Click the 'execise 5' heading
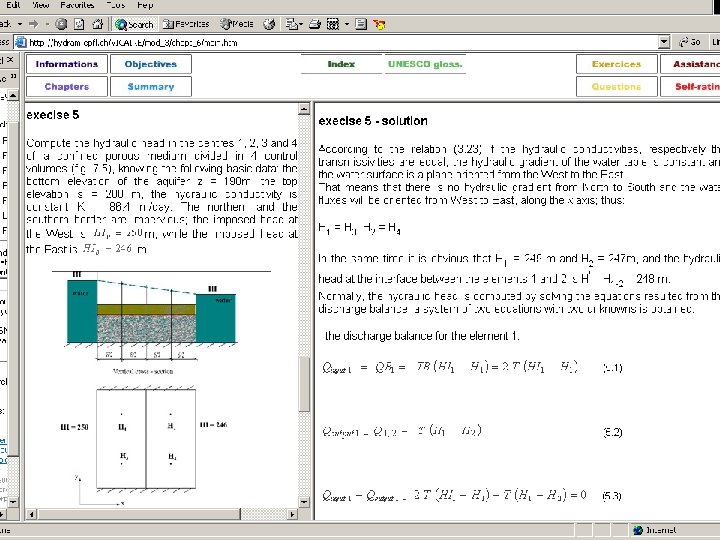720x540 pixels. (x=53, y=115)
